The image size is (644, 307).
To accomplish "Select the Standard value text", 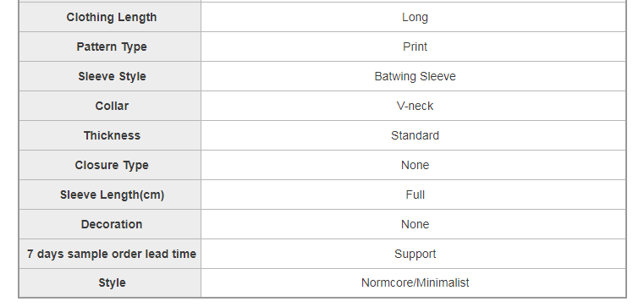I will 415,135.
